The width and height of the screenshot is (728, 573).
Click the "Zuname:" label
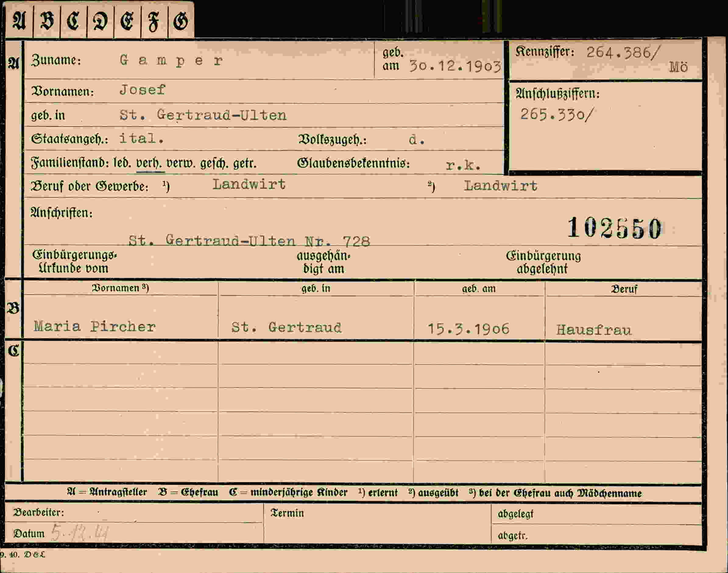[x=56, y=60]
